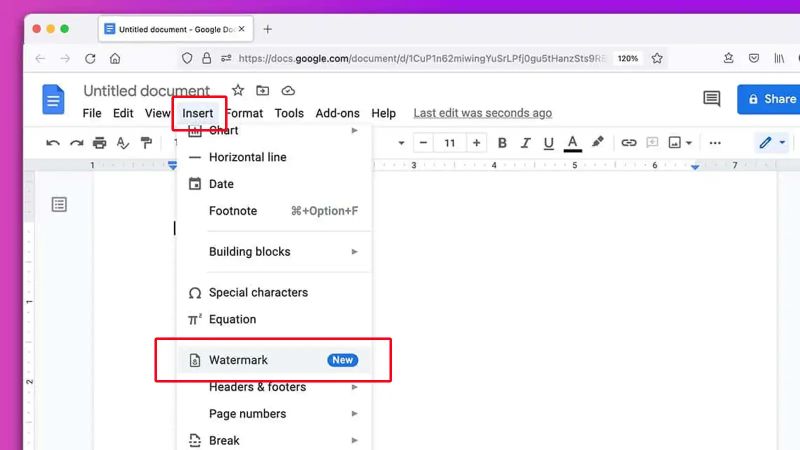Toggle Bold formatting
The width and height of the screenshot is (800, 450).
[x=502, y=143]
